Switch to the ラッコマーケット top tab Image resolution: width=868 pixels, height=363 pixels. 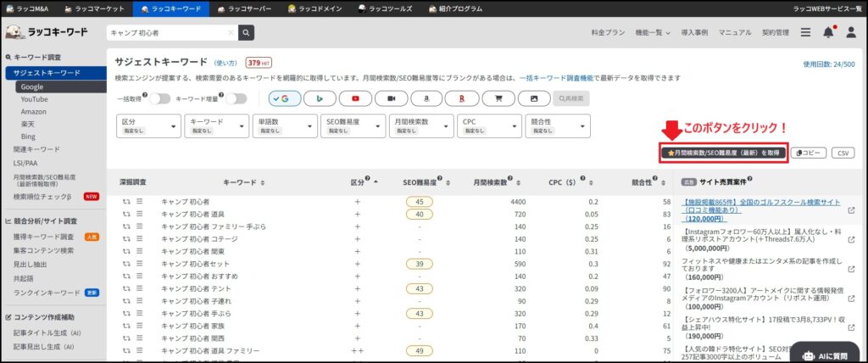(x=93, y=8)
